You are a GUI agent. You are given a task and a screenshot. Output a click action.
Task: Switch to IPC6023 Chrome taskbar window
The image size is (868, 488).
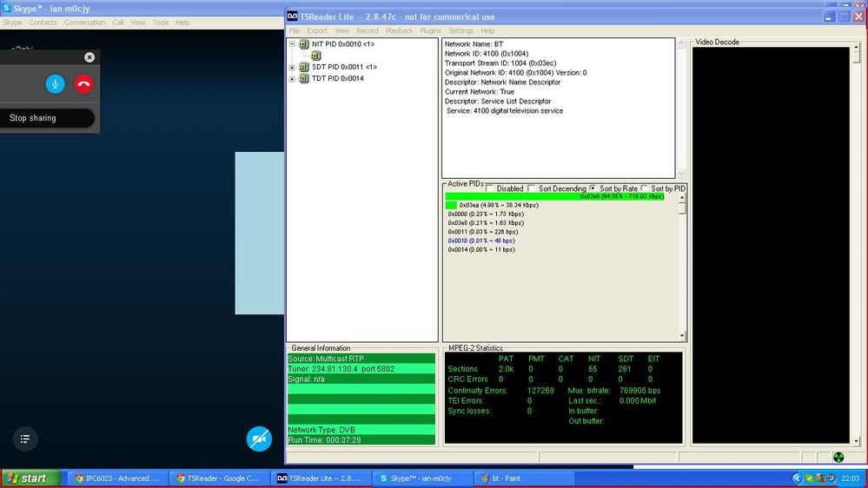116,478
